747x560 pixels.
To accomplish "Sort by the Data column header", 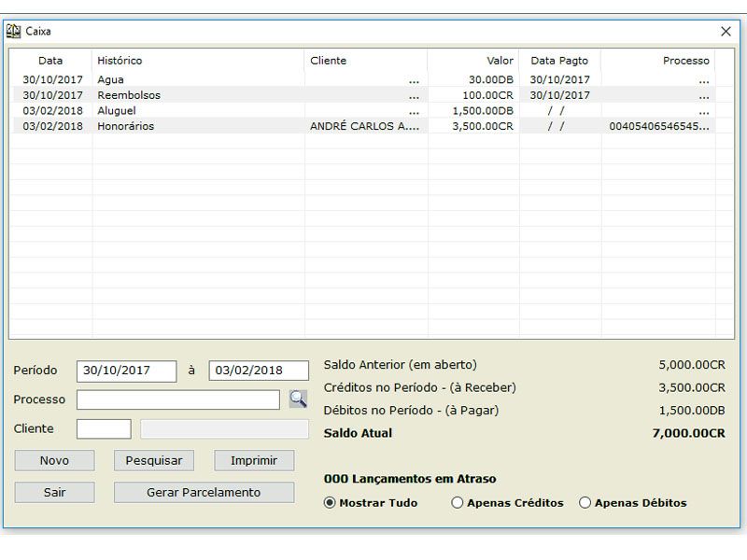I will tap(50, 61).
